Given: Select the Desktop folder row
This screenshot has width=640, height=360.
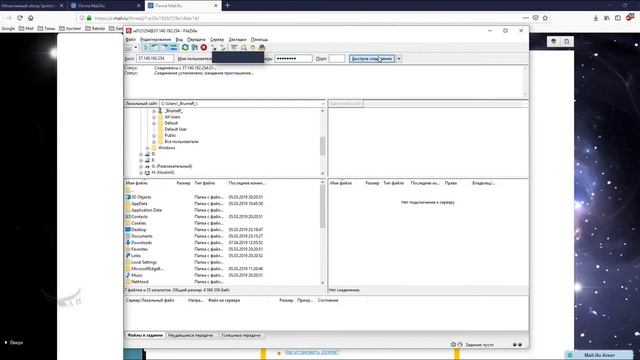Looking at the screenshot, I should [223, 230].
